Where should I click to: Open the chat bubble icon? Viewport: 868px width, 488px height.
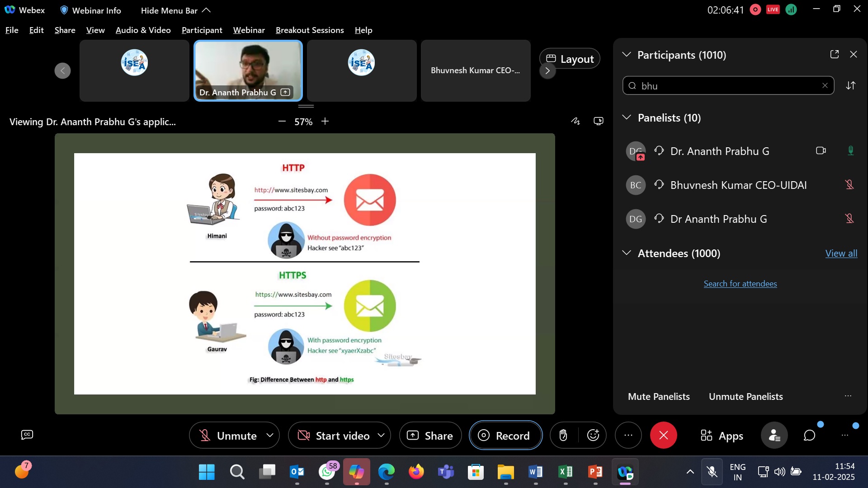coord(809,435)
